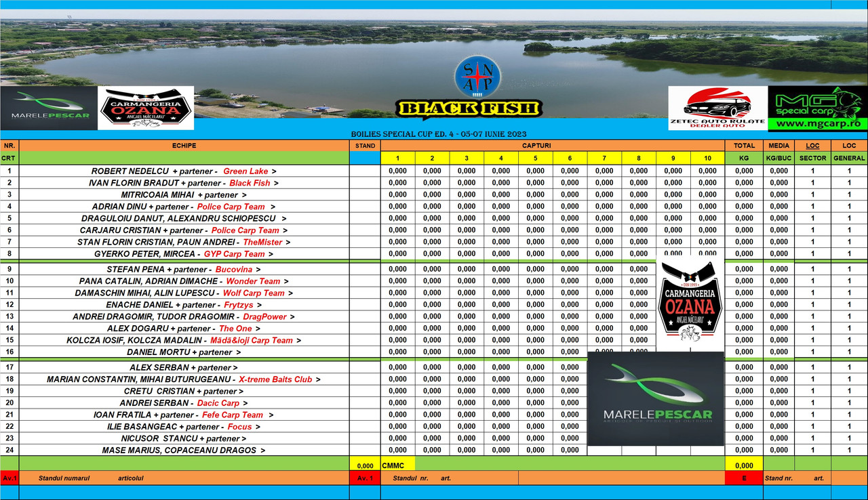This screenshot has height=500, width=868.
Task: Click the STEFAN PENA Bucovina team entry
Action: 184,270
